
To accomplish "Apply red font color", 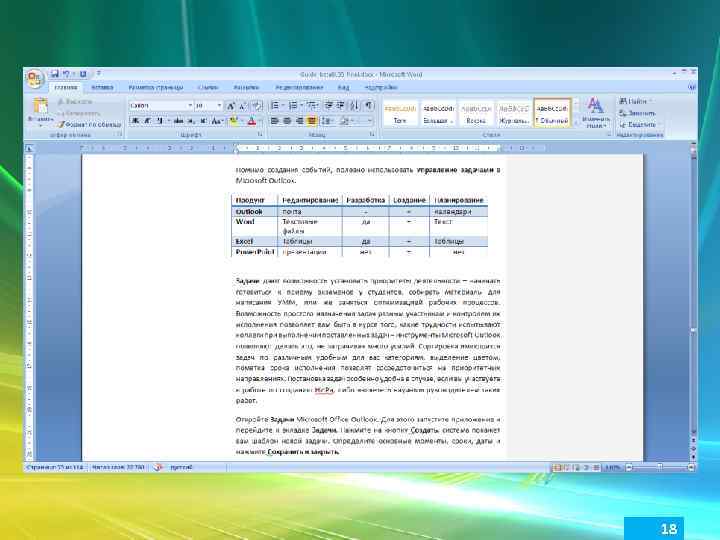I will pos(251,121).
